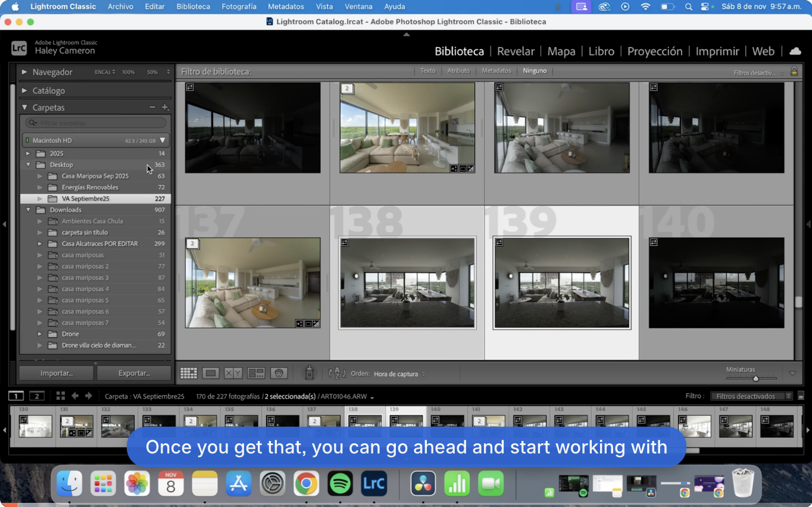Open the Fotografía menu
Screen dimensions: 812x507
[239, 7]
